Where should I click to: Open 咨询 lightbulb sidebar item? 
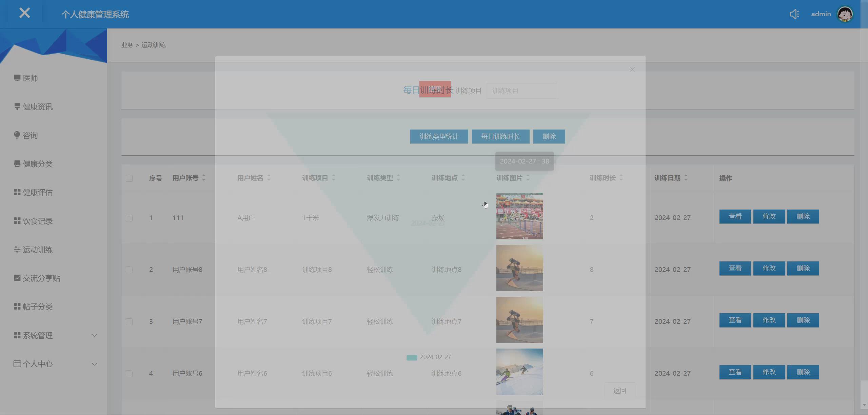click(30, 136)
